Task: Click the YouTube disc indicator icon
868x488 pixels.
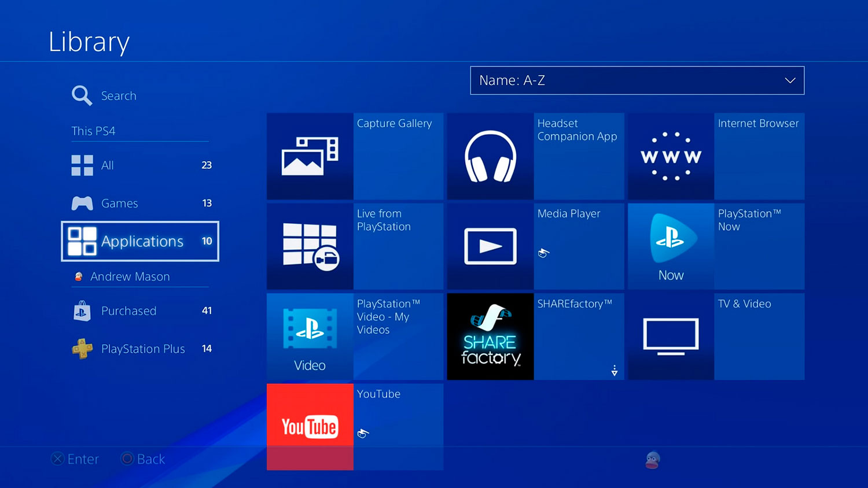Action: point(363,433)
